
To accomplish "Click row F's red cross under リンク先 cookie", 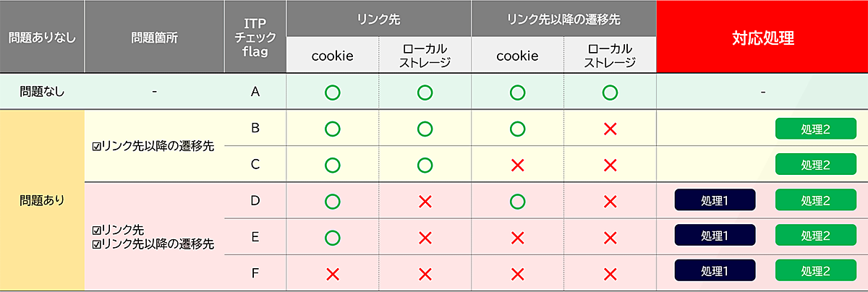I will click(x=333, y=272).
